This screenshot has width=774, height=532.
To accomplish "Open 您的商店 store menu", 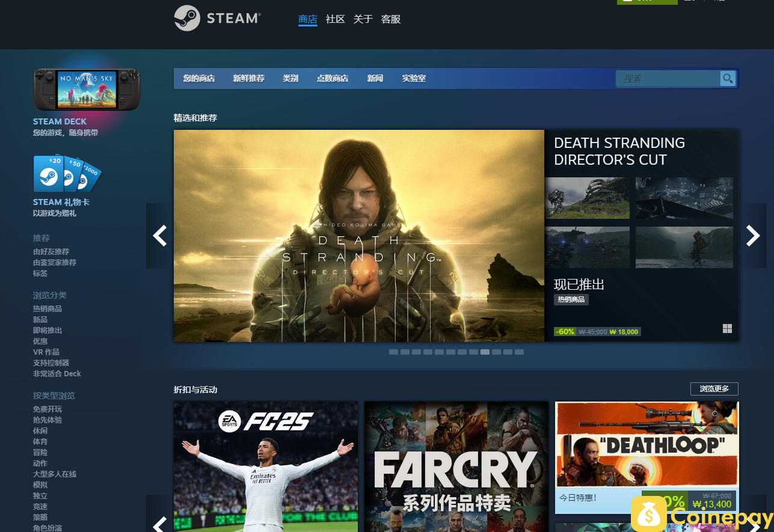I will pos(199,78).
